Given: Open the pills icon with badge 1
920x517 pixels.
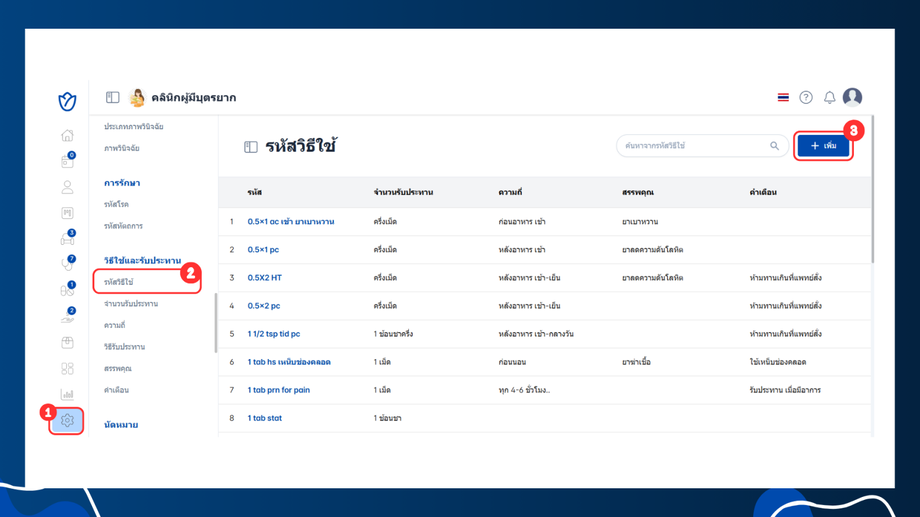Looking at the screenshot, I should pos(67,290).
